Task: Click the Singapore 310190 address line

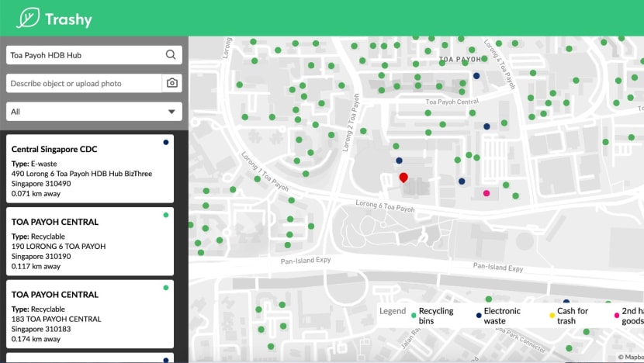Action: click(x=41, y=256)
